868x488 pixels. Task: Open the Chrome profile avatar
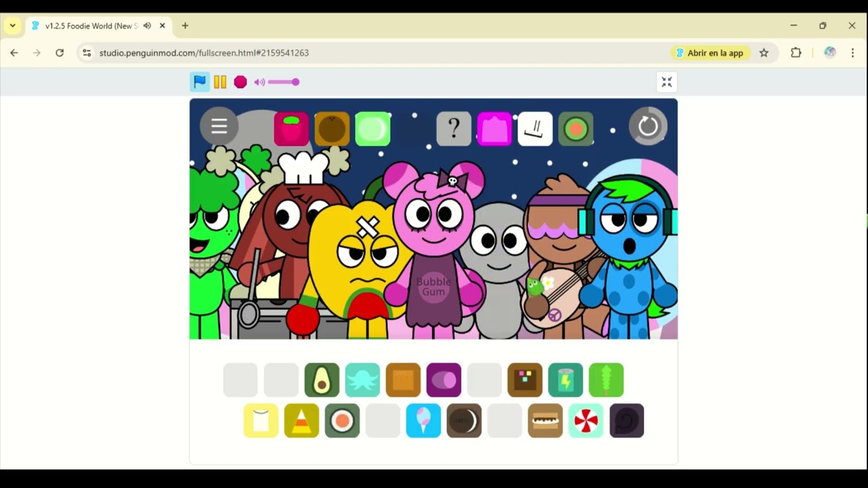coord(829,53)
